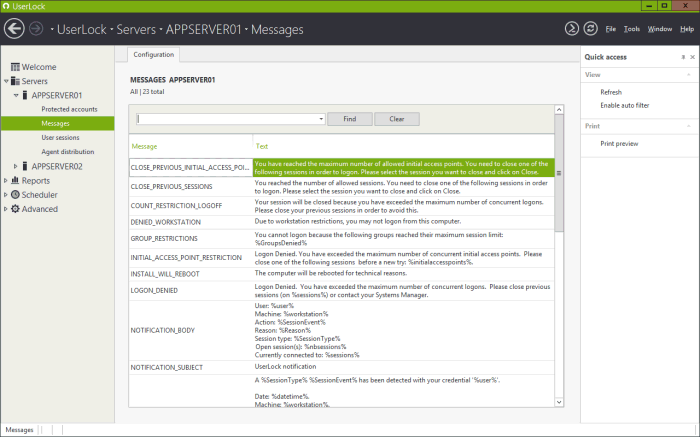Select the CLOSE_PREVIOUS_SESSIONS row

tap(342, 187)
